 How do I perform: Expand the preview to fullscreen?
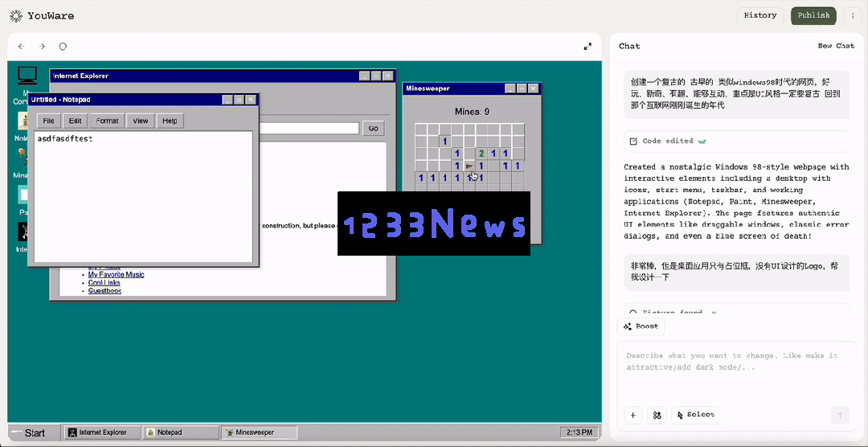point(588,47)
